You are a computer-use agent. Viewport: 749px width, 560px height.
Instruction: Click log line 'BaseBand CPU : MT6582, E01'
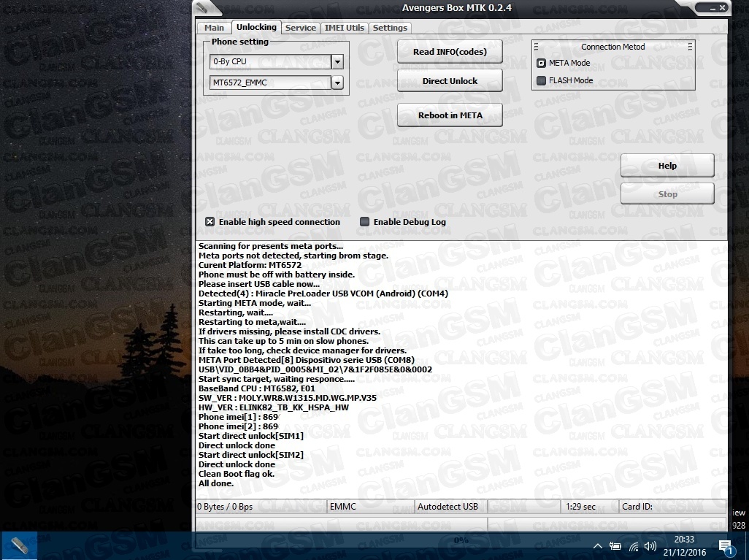click(x=257, y=388)
